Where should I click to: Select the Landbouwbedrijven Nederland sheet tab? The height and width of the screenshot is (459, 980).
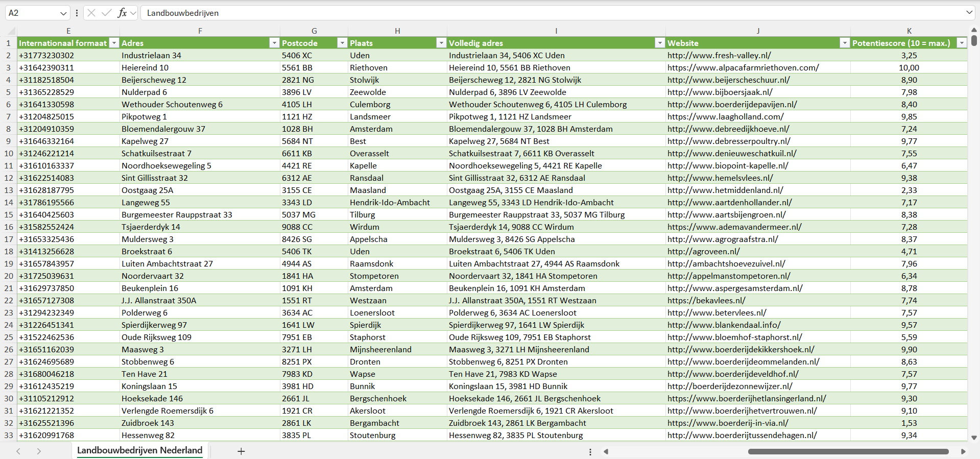(139, 450)
